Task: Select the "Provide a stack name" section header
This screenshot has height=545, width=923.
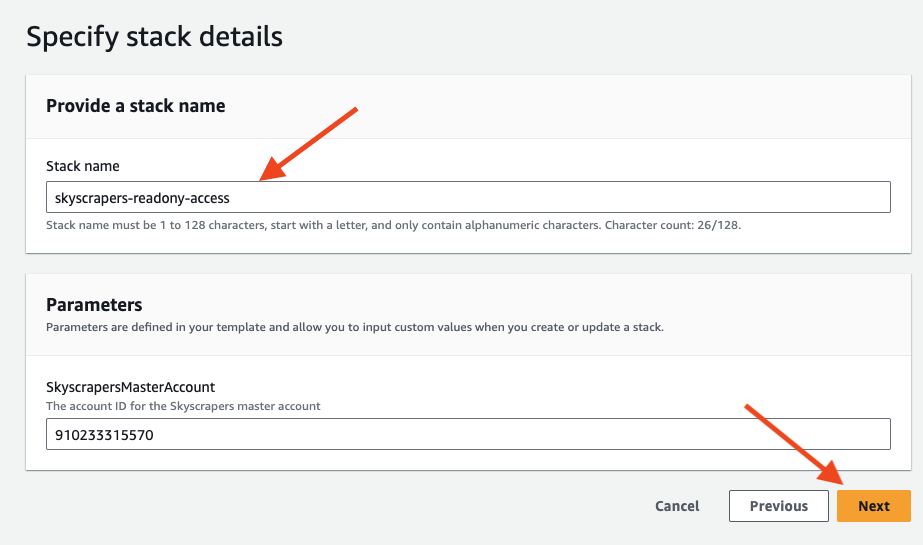Action: coord(136,105)
